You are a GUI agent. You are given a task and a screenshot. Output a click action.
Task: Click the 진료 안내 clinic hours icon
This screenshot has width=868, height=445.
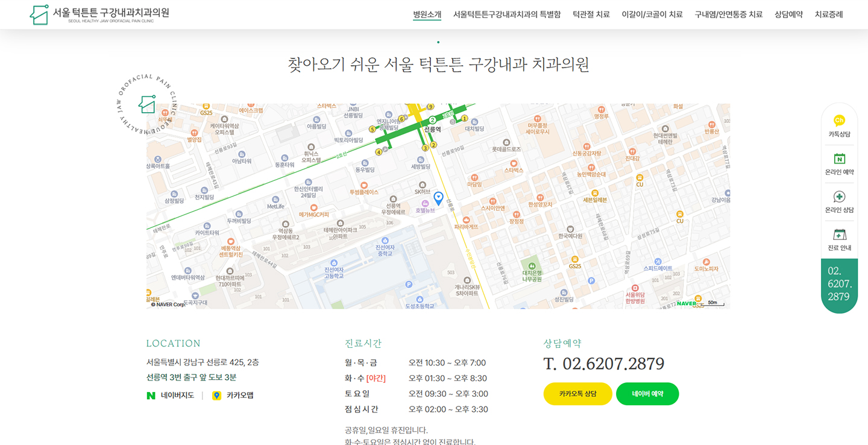point(839,235)
